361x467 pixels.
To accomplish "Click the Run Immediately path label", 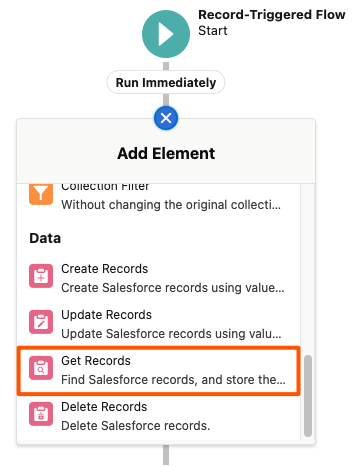I will [x=166, y=82].
